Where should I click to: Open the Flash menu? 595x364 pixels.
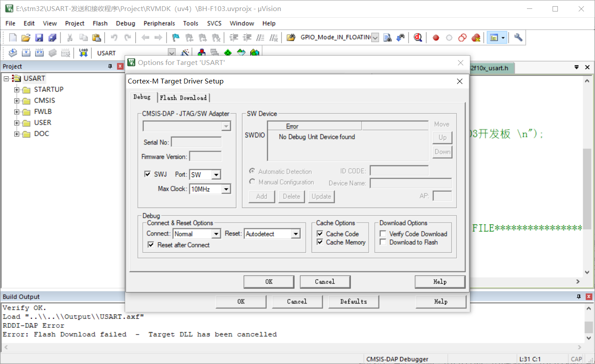point(100,23)
